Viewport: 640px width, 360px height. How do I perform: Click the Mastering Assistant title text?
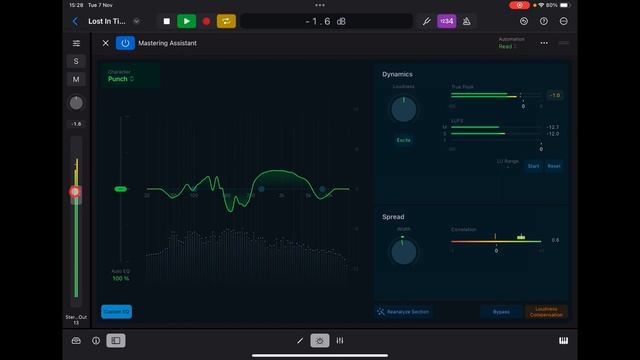167,43
